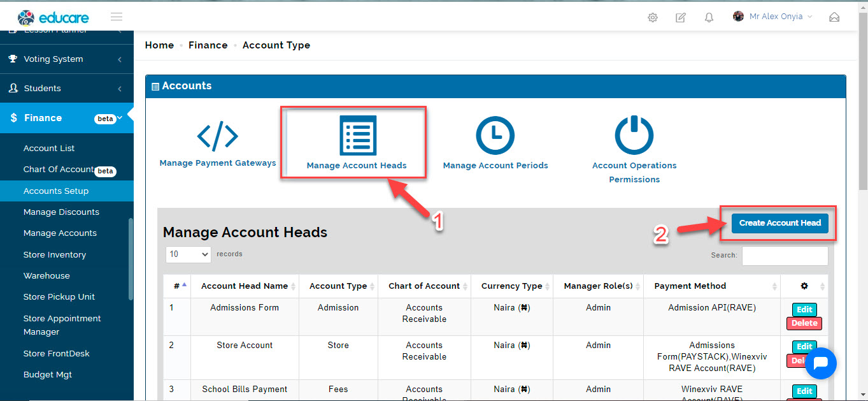
Task: Open Store Inventory in sidebar
Action: tap(54, 254)
